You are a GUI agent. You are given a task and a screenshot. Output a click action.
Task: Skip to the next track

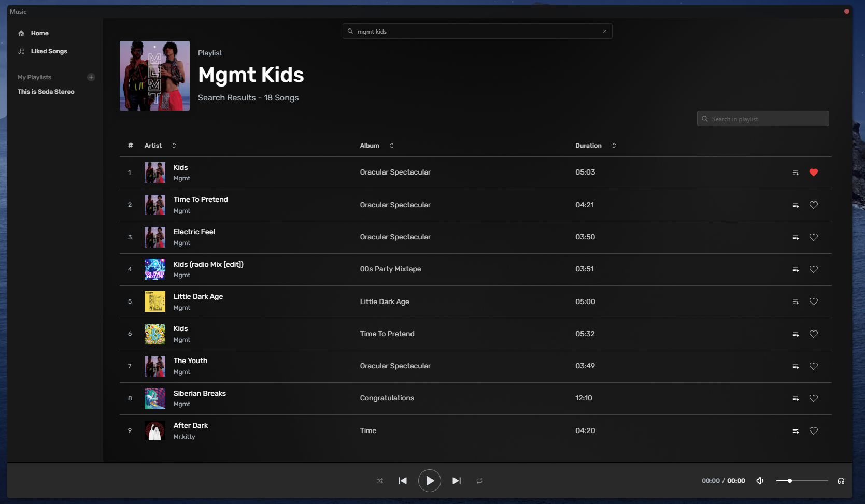tap(456, 481)
